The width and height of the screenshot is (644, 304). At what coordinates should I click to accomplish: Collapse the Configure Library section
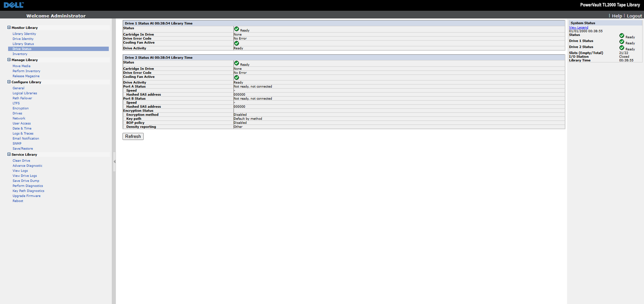pyautogui.click(x=9, y=82)
